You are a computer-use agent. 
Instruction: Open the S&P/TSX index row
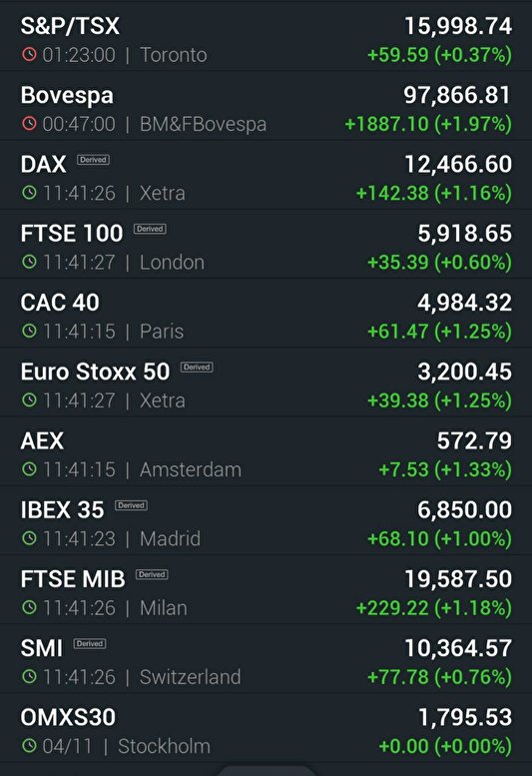[x=266, y=37]
